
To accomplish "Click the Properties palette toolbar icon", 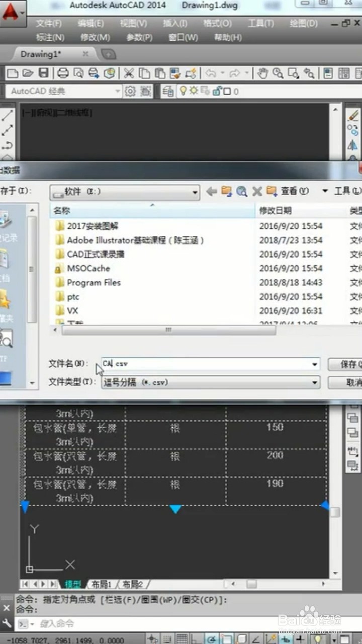I will pos(328,73).
